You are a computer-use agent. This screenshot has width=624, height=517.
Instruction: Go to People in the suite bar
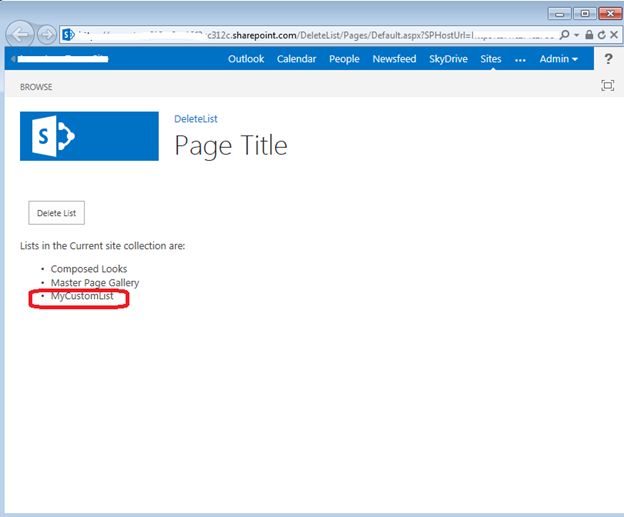(x=344, y=59)
